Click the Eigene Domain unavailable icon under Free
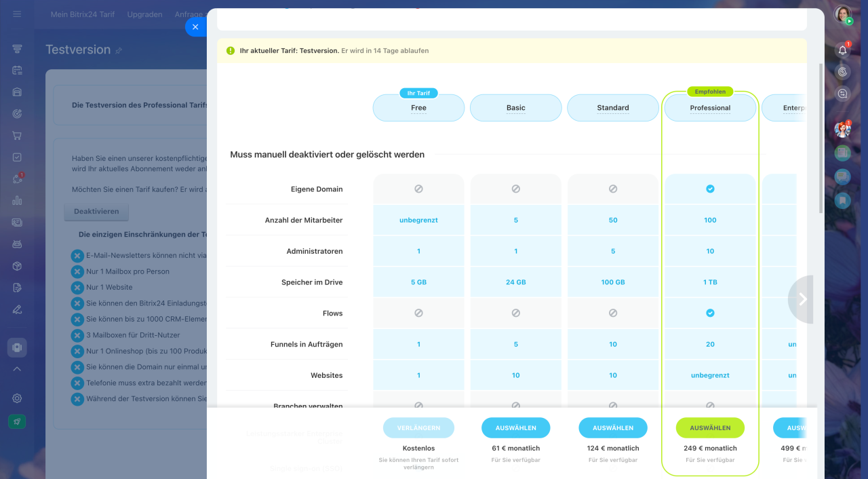 click(x=418, y=189)
